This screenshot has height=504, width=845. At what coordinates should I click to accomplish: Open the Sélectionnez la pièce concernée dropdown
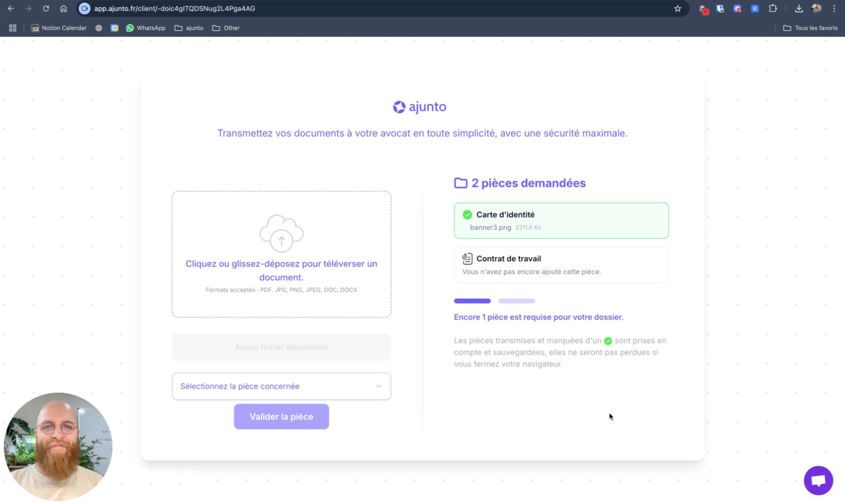281,386
